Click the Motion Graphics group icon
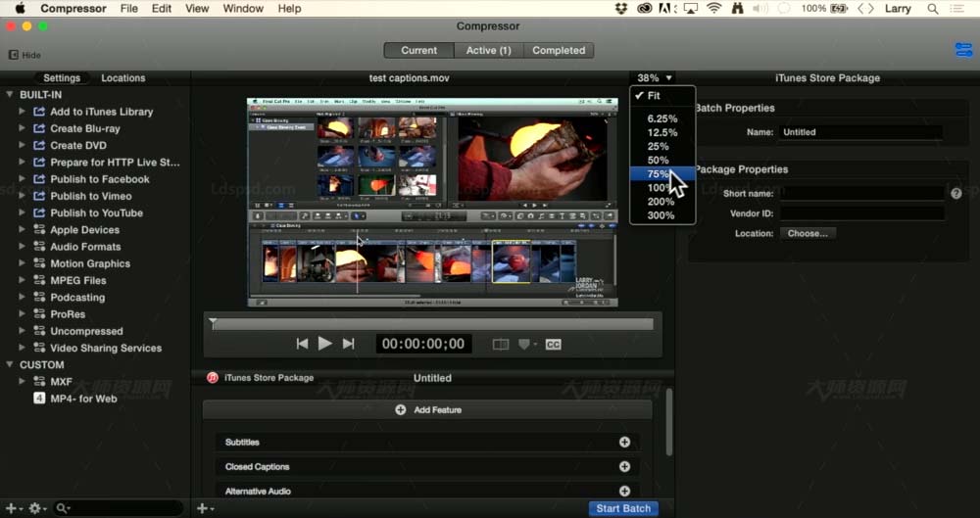 pyautogui.click(x=39, y=263)
